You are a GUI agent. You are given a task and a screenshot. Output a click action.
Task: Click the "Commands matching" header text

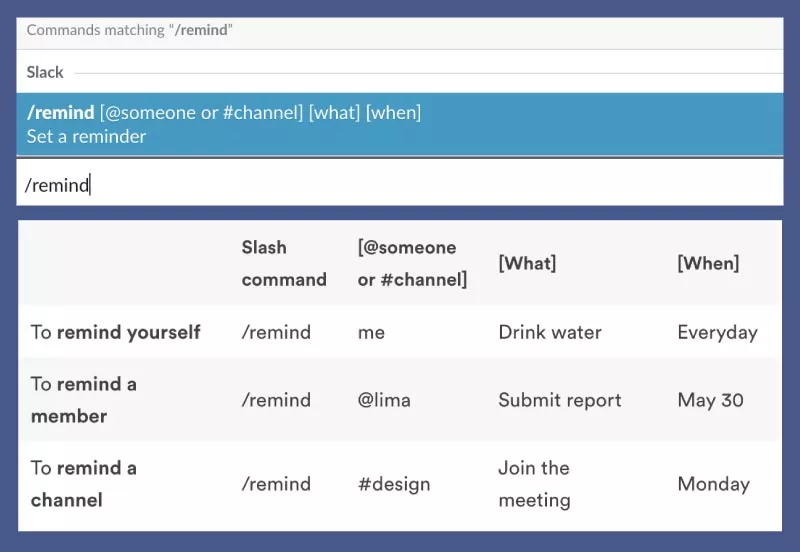(130, 30)
